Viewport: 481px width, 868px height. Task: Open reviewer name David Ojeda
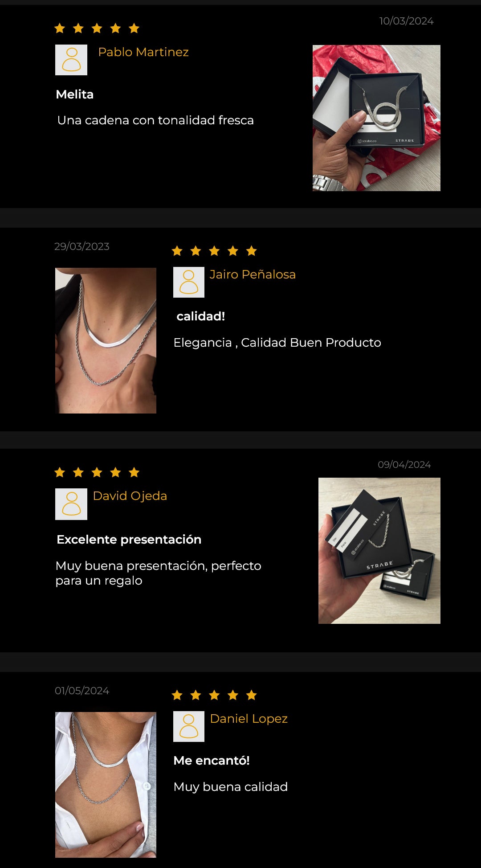point(130,496)
